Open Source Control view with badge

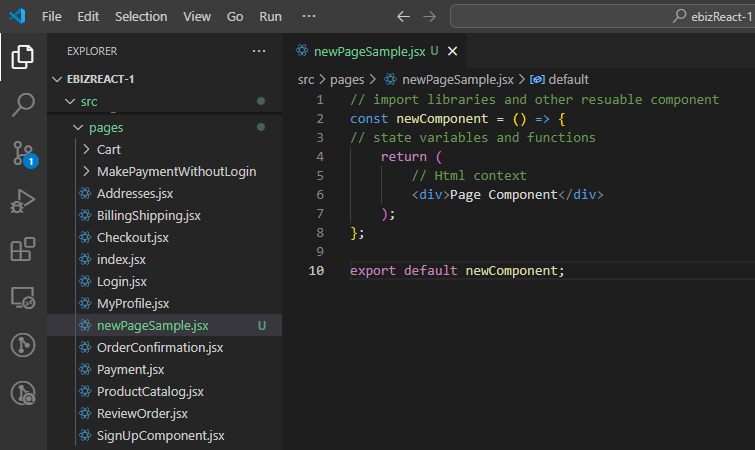tap(23, 154)
